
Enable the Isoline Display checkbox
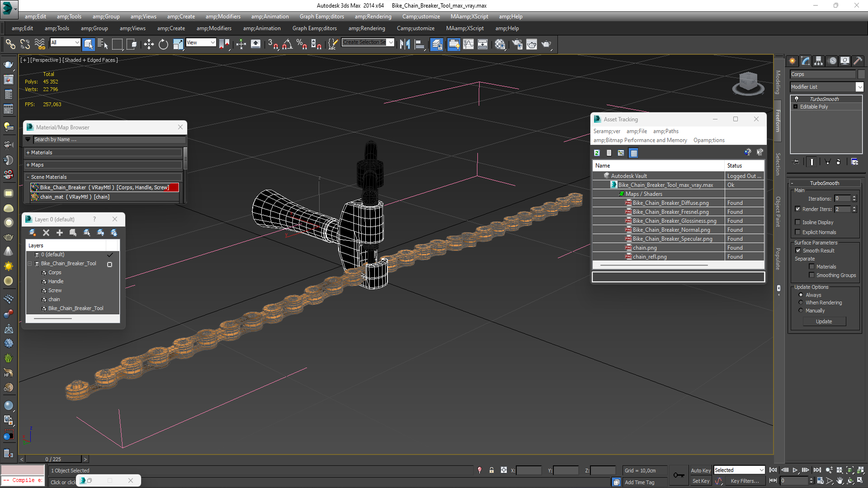[797, 222]
